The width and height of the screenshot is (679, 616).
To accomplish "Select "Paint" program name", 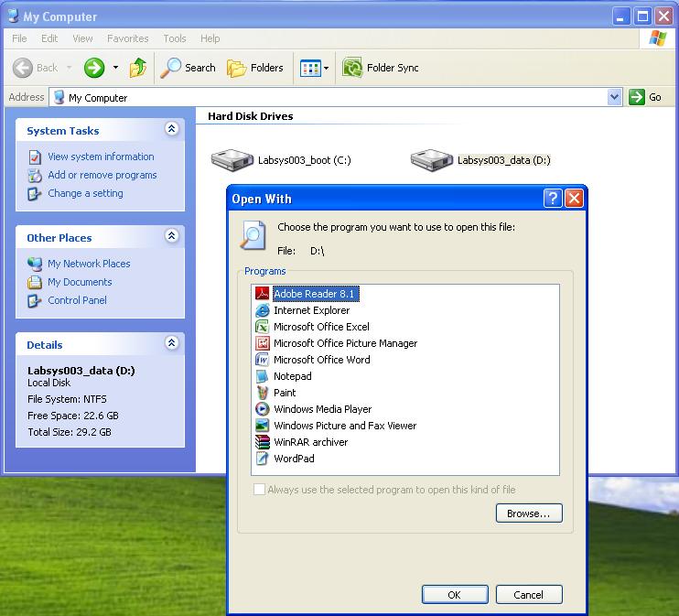I will (285, 393).
